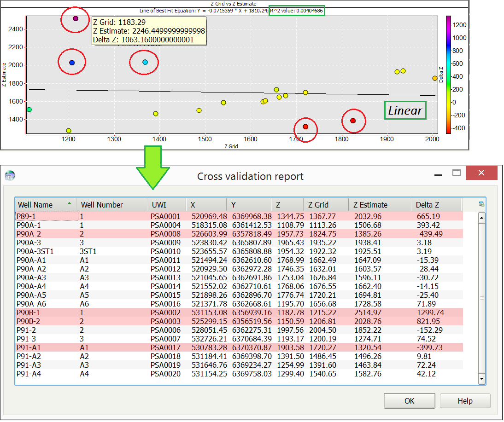Click the scrollbar down arrow
Screen dimensions: 504x422
coord(482,380)
